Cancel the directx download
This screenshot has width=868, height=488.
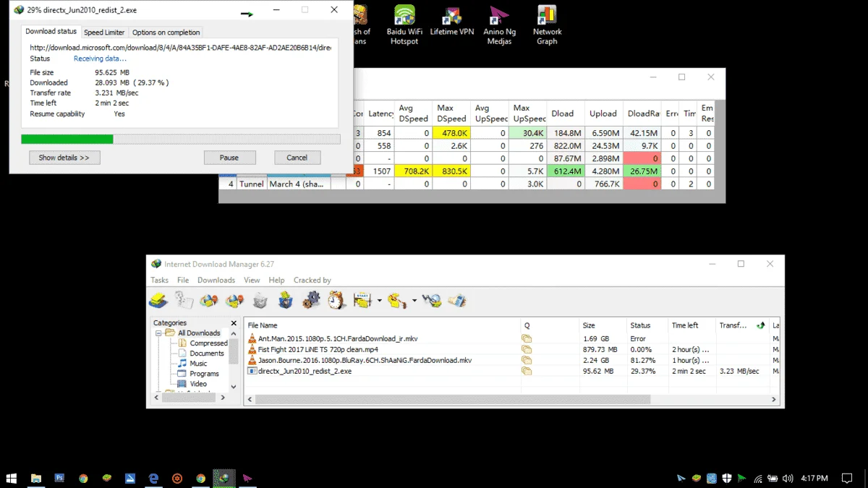(x=297, y=158)
